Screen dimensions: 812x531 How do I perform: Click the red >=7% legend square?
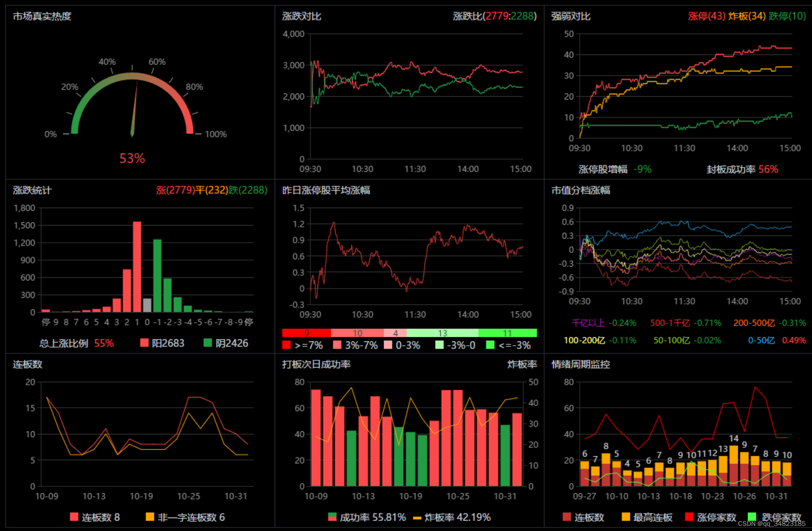pos(286,345)
